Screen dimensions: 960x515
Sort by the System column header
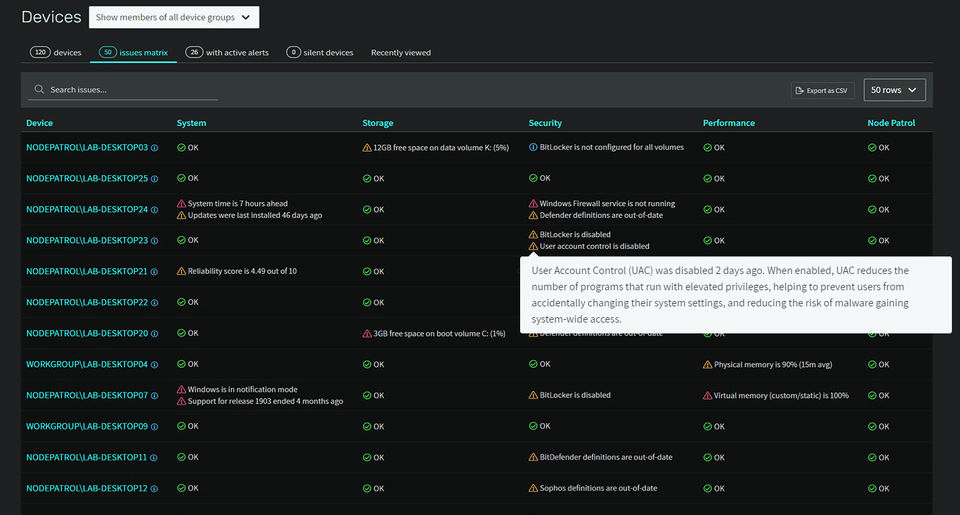pos(192,123)
